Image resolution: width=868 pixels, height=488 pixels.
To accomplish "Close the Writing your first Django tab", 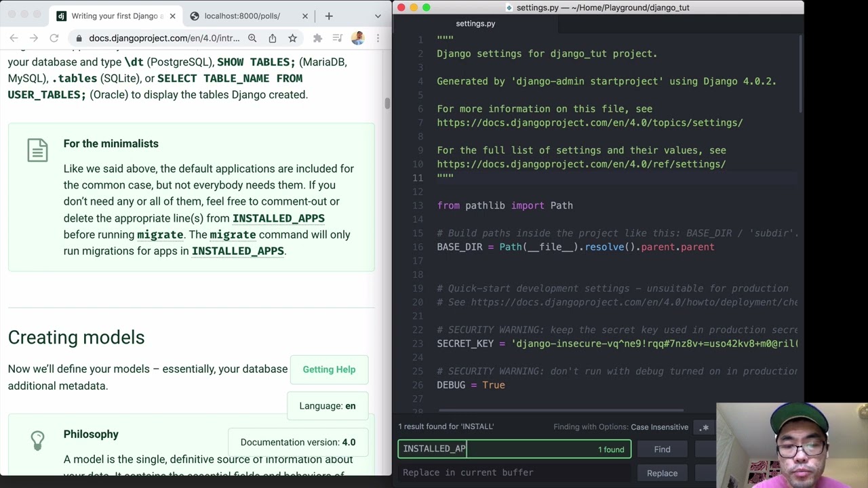I will [x=172, y=16].
